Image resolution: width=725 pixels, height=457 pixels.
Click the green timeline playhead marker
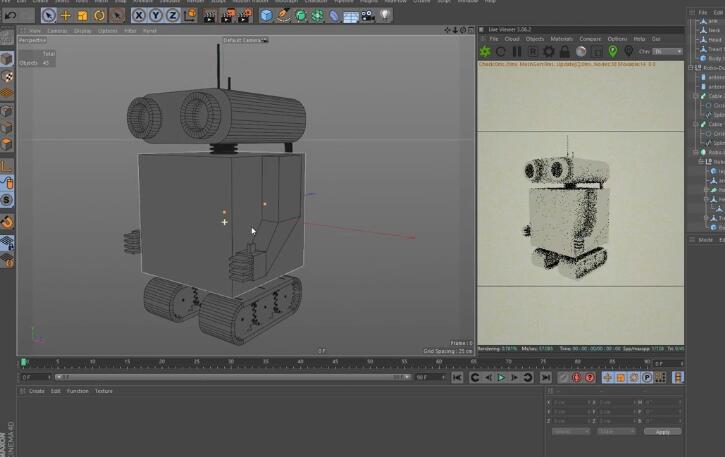24,362
